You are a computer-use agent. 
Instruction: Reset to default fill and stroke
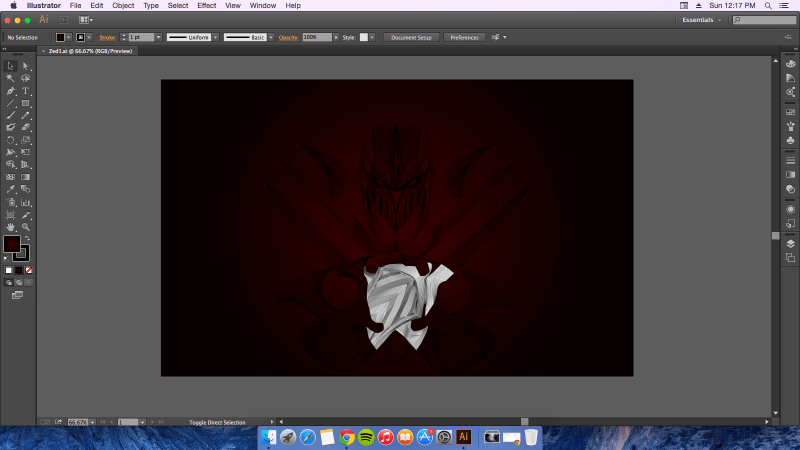pos(6,259)
